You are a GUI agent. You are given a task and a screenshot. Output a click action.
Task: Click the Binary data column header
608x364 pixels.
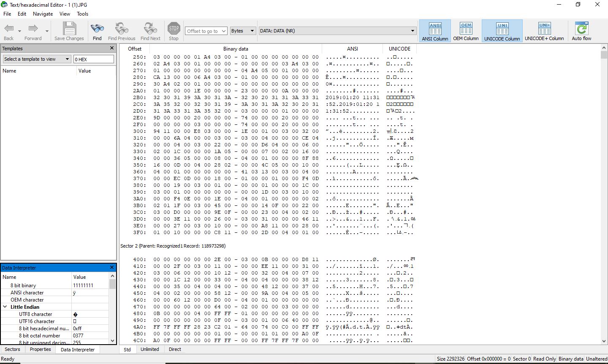[x=236, y=49]
